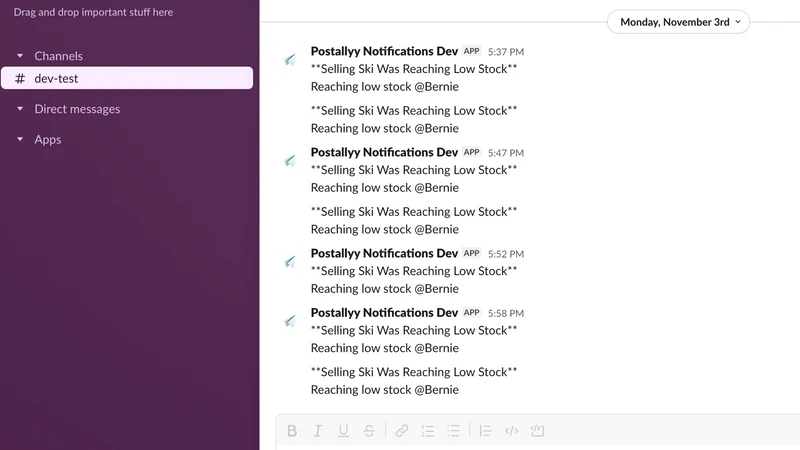This screenshot has width=800, height=450.
Task: Toggle bold formatting in message composer
Action: coord(292,431)
